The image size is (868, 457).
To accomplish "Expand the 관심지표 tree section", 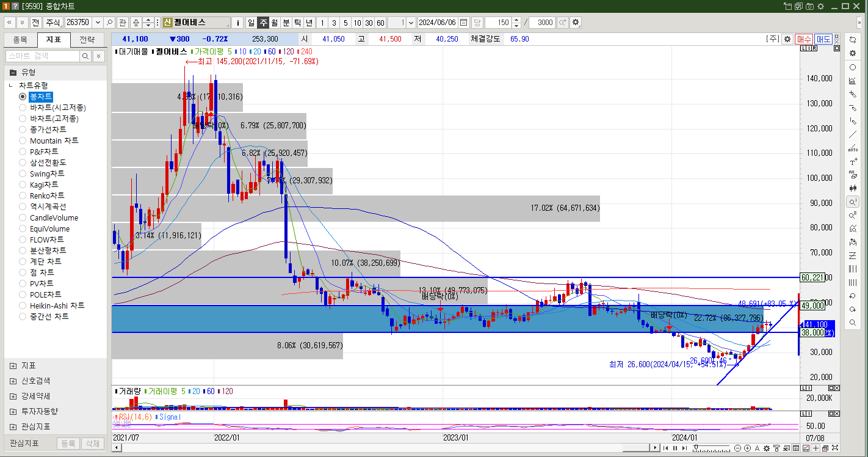I will pyautogui.click(x=13, y=426).
